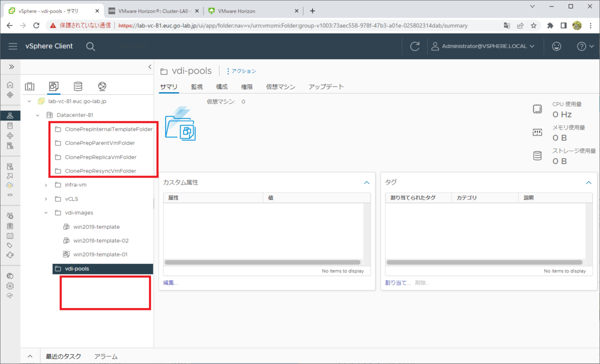Switch to the 権限 tab
Viewport: 600px width, 364px height.
[x=247, y=87]
